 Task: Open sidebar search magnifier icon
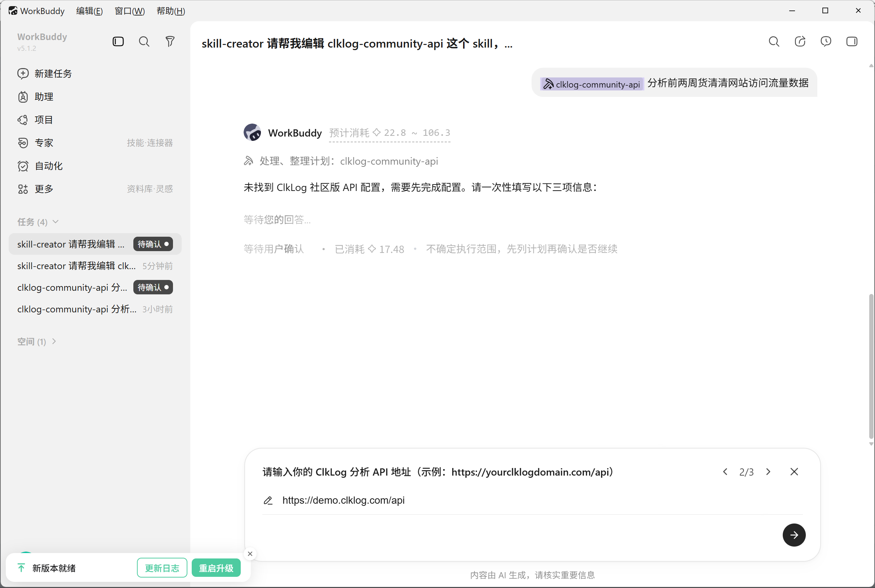pos(144,41)
